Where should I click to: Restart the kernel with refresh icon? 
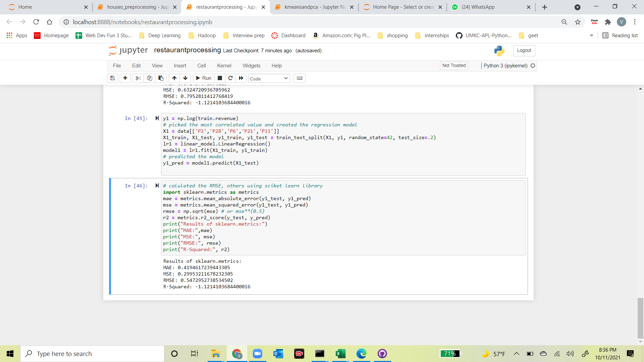point(230,78)
